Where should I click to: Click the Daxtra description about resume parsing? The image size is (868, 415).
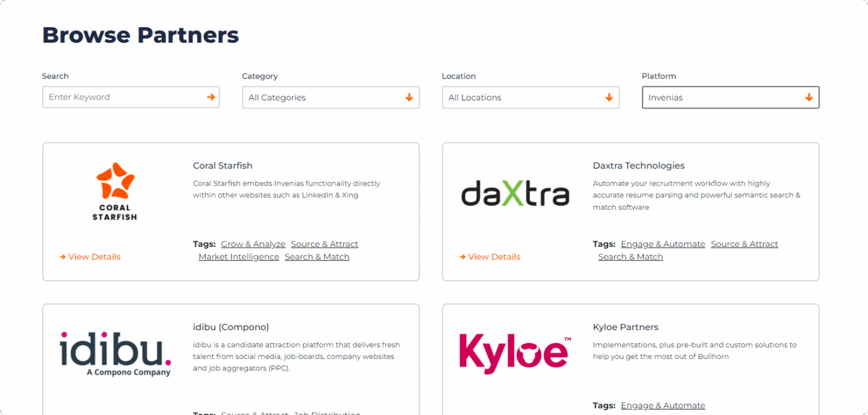(697, 195)
